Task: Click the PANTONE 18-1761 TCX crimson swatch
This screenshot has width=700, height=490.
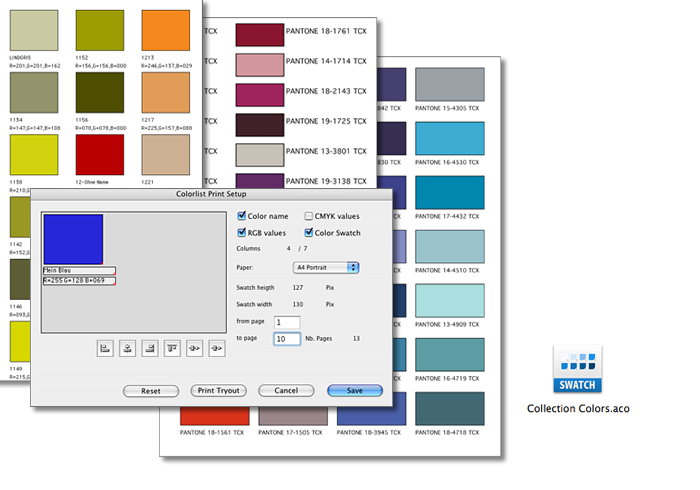Action: point(260,35)
